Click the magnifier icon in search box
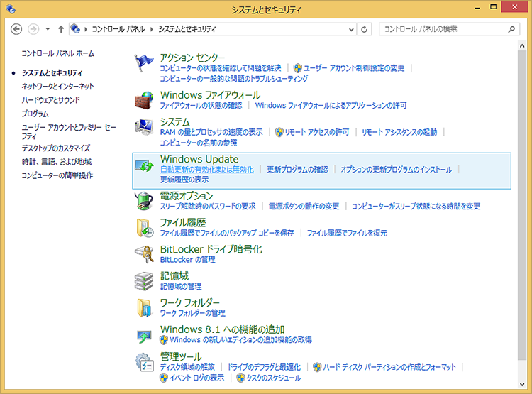The image size is (532, 394). coord(511,29)
